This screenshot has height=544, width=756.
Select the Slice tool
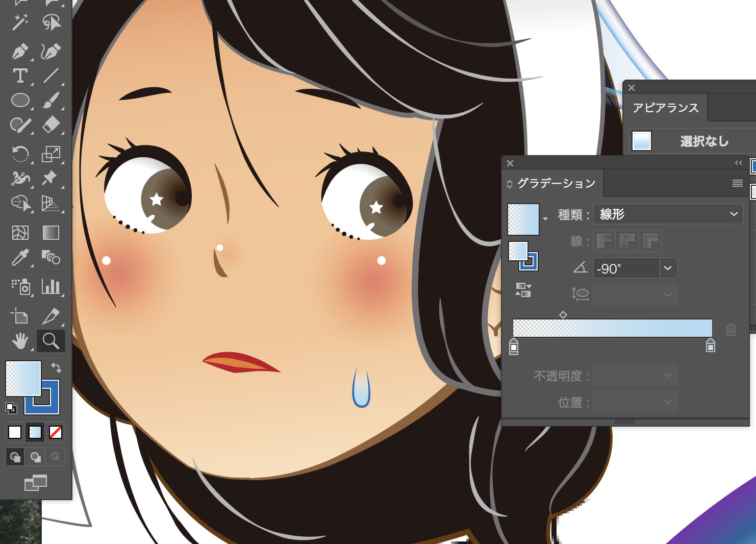click(51, 316)
